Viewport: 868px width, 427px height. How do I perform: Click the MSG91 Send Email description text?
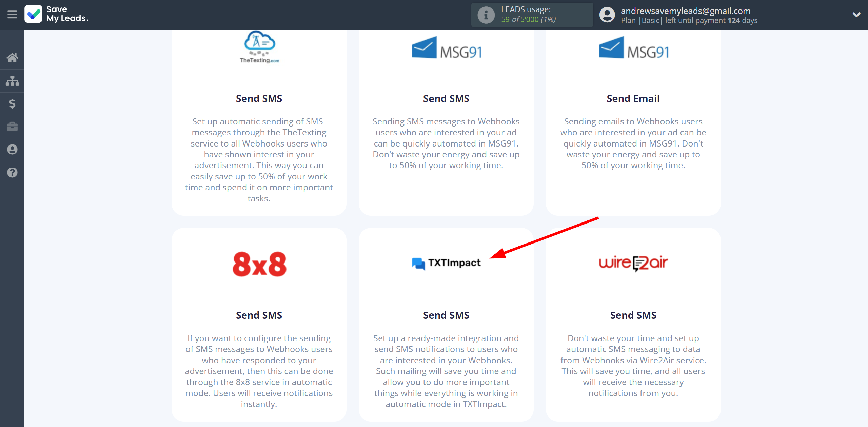tap(633, 143)
